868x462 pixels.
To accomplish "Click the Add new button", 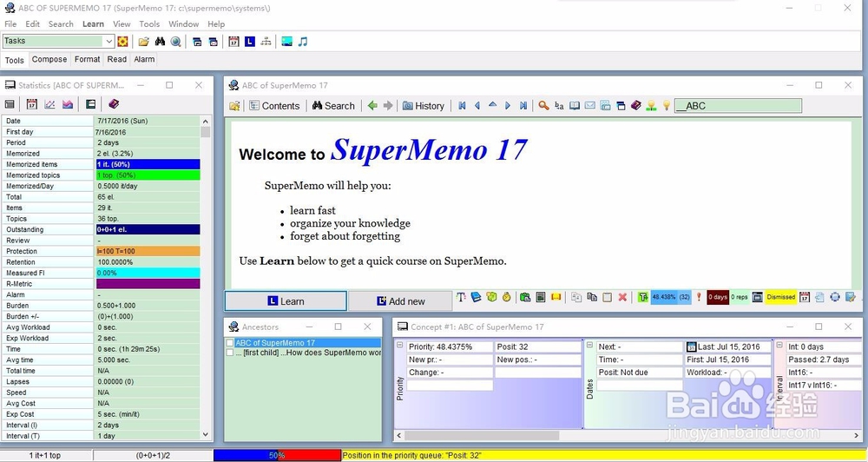I will pos(401,301).
